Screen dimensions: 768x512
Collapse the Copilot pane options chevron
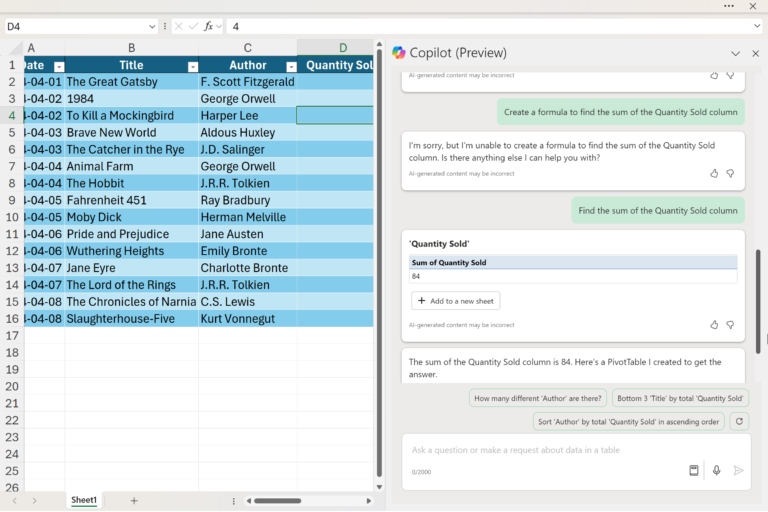click(735, 53)
